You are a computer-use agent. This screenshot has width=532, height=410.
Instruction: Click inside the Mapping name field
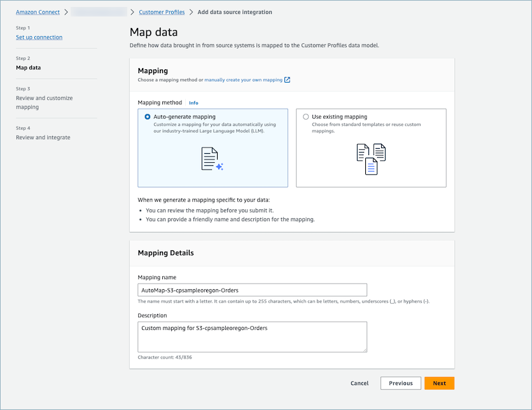[x=253, y=289]
